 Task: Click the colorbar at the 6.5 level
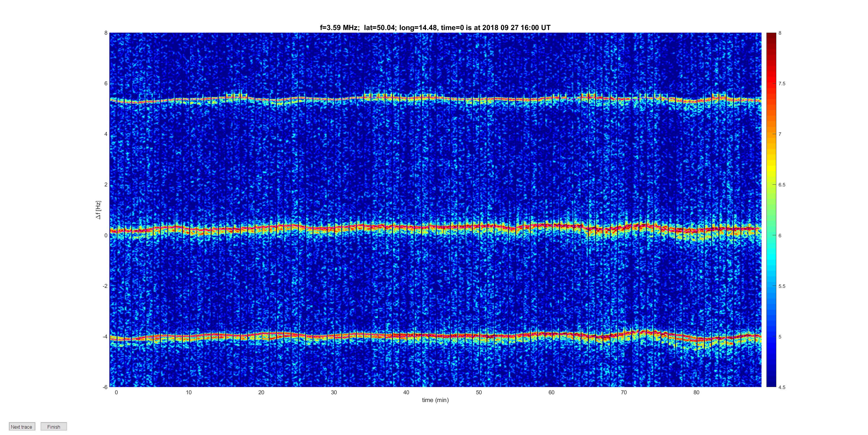(x=771, y=184)
